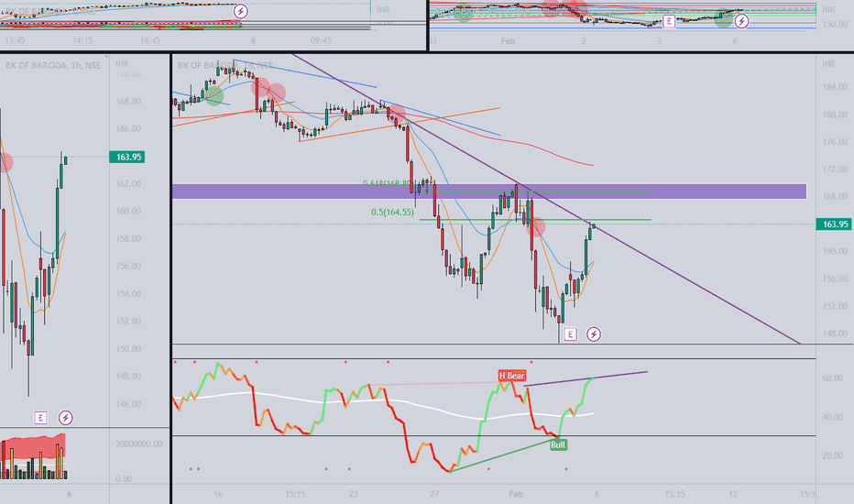
Task: Click the lightning event icon in top-right chart
Action: tap(741, 21)
